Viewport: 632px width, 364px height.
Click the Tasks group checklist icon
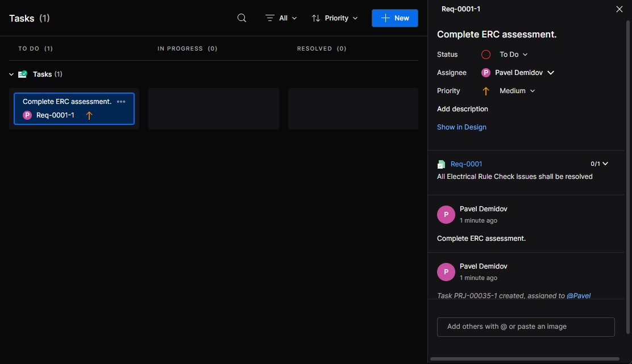click(x=23, y=74)
